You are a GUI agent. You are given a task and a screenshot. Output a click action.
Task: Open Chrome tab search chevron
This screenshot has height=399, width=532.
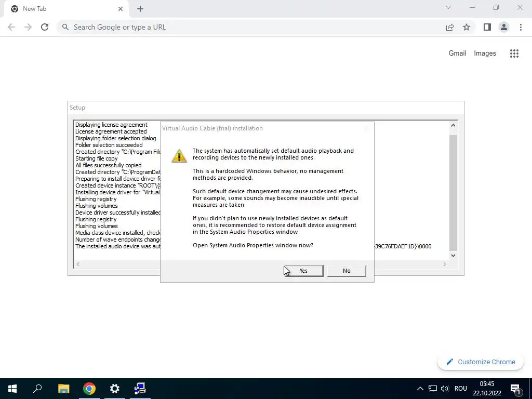point(448,7)
